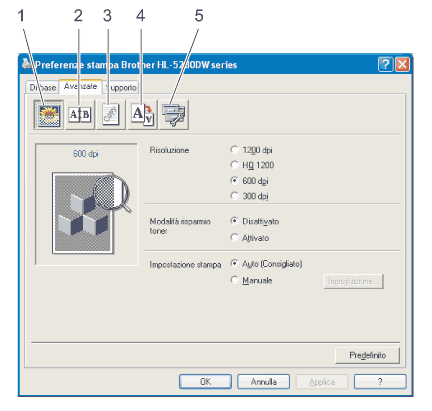Click the 600 dpi preview image
The height and width of the screenshot is (411, 432).
(x=86, y=204)
